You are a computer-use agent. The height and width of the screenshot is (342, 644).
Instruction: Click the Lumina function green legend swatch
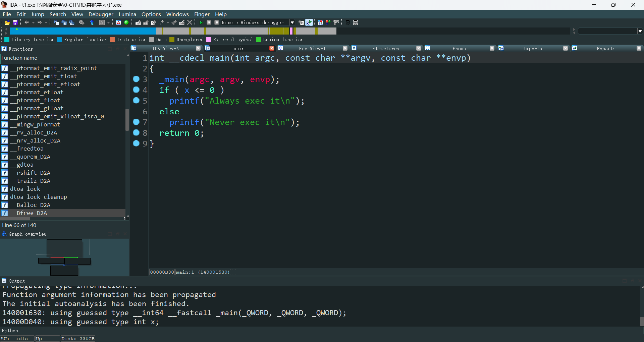[259, 40]
